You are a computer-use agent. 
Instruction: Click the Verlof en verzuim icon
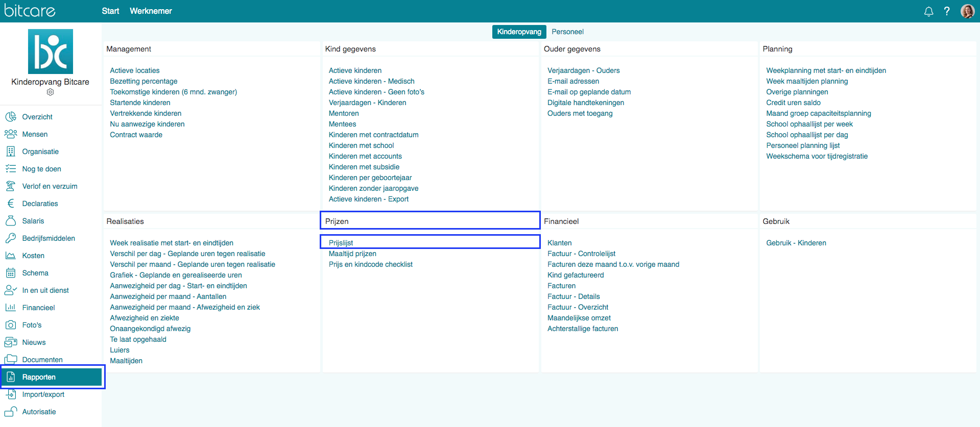point(11,186)
